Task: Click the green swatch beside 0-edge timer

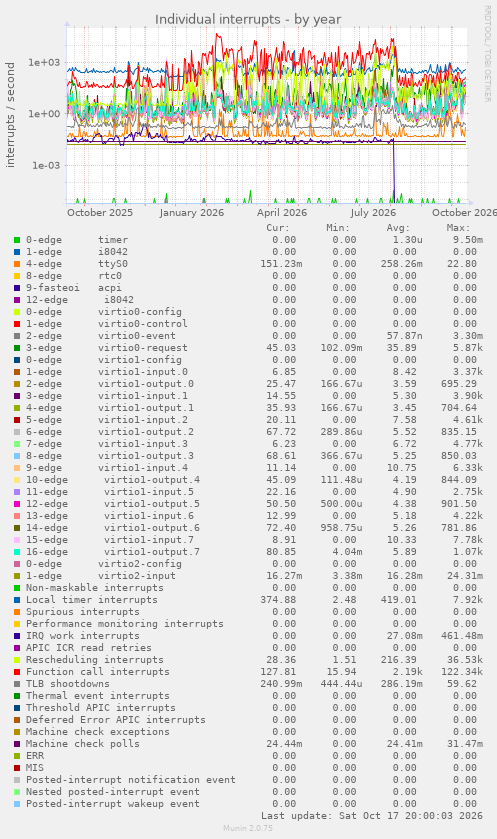Action: click(x=17, y=240)
